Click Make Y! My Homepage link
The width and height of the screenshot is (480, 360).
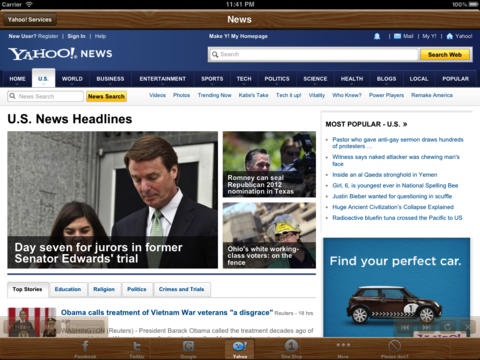[x=238, y=36]
